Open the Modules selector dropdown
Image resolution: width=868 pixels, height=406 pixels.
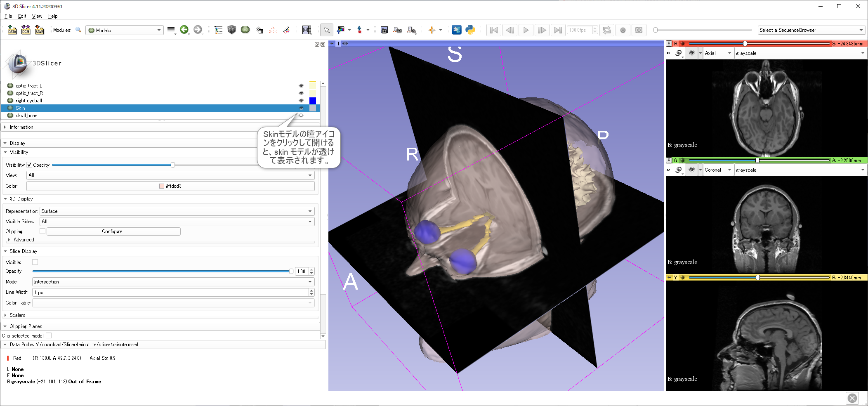click(124, 30)
